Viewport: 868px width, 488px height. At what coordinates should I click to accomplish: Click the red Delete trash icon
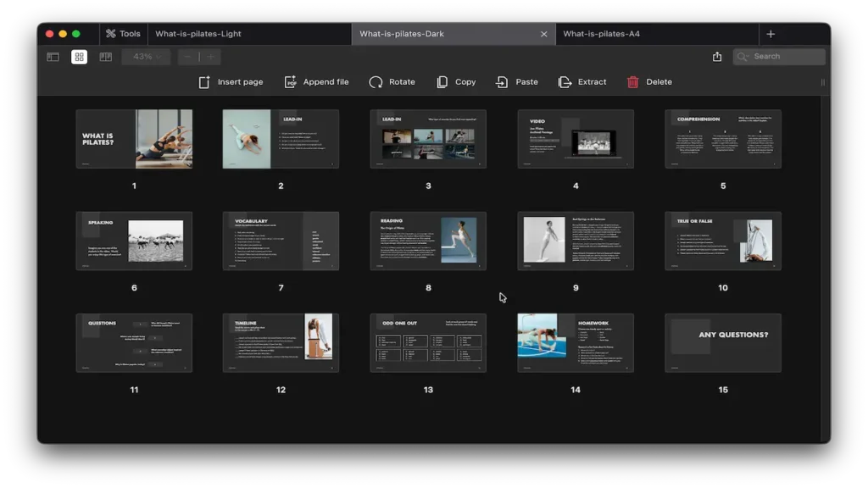633,82
